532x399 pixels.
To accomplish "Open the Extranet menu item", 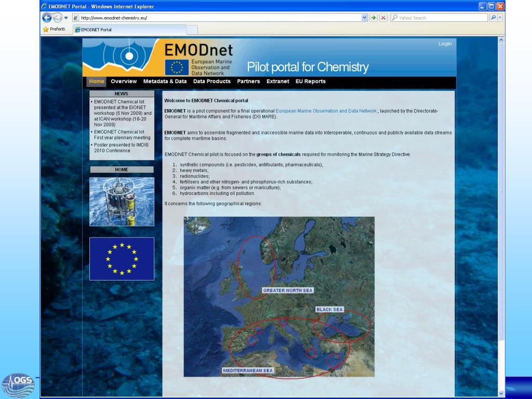I will click(278, 82).
